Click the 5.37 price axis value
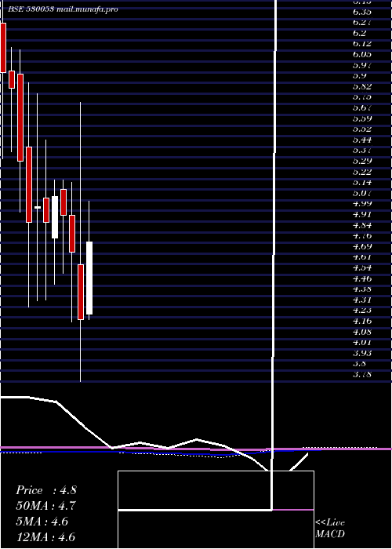The image size is (392, 549). pyautogui.click(x=362, y=151)
